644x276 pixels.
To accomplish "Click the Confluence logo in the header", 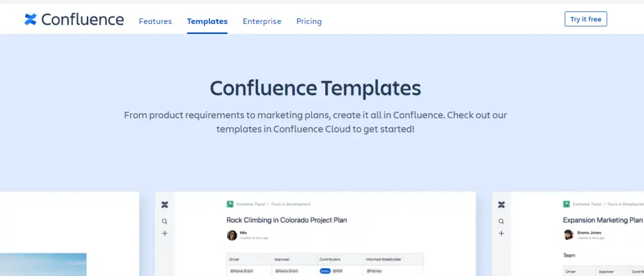I will coord(74,19).
